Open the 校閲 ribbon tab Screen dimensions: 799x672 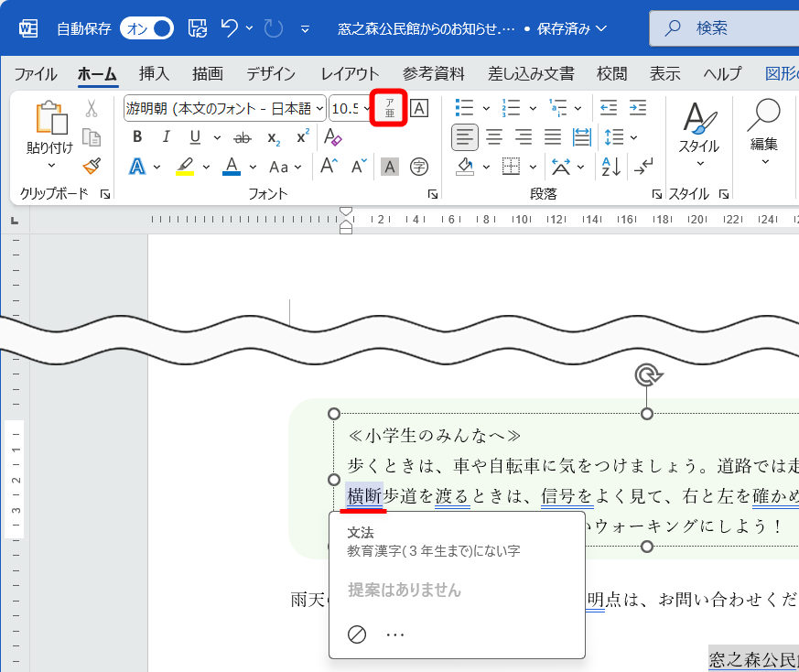coord(610,74)
